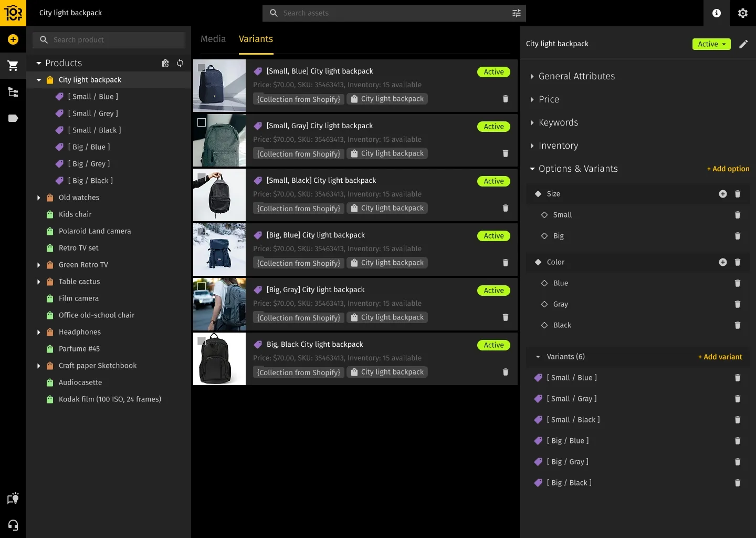Select the shopping cart icon in the left sidebar
The height and width of the screenshot is (538, 756).
click(13, 65)
